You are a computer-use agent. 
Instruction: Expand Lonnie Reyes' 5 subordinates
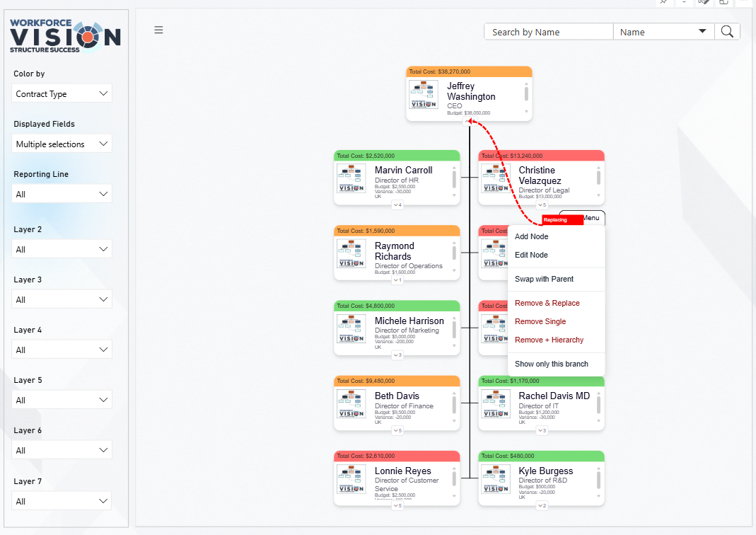coord(397,505)
